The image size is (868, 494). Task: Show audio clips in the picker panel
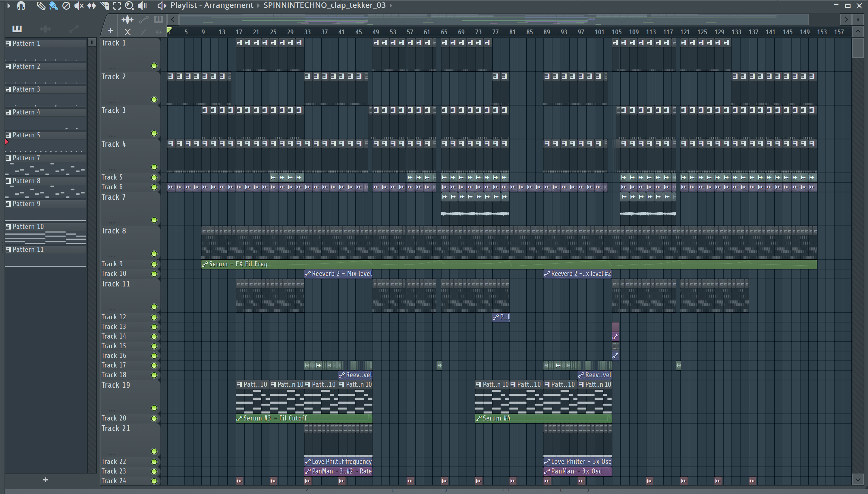pos(45,29)
